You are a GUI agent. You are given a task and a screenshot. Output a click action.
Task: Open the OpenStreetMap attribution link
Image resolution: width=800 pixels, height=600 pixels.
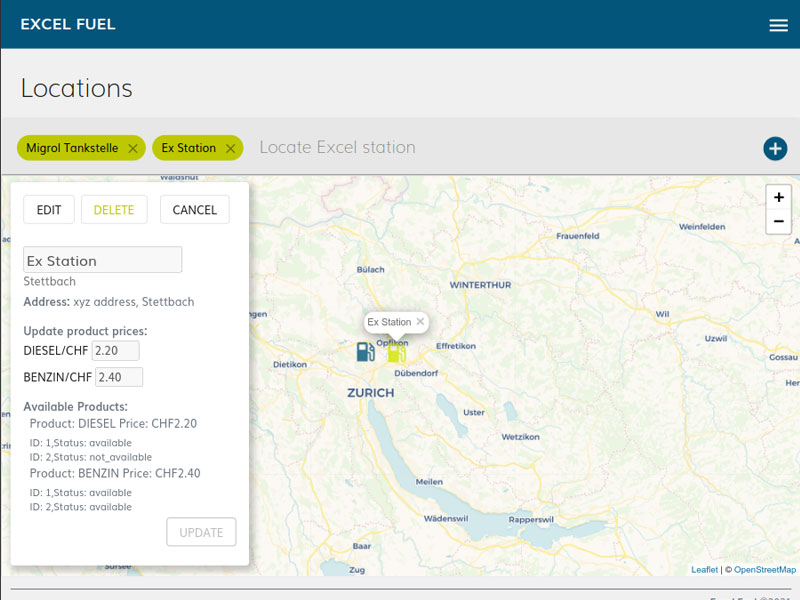pyautogui.click(x=765, y=569)
